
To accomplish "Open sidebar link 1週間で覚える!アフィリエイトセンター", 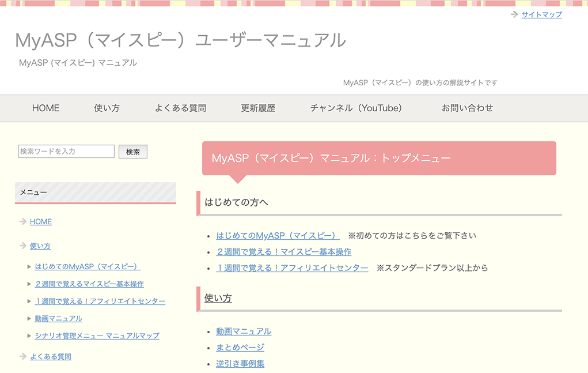I will pos(100,302).
